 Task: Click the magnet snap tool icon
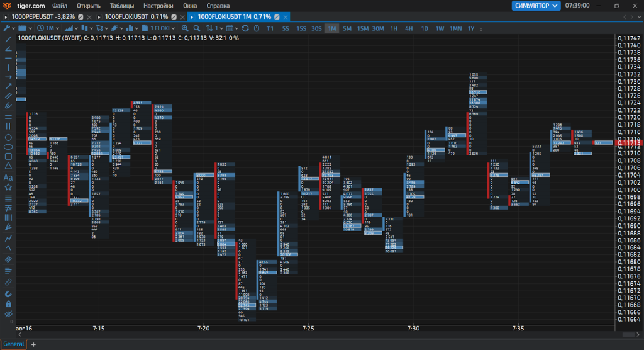[x=8, y=293]
